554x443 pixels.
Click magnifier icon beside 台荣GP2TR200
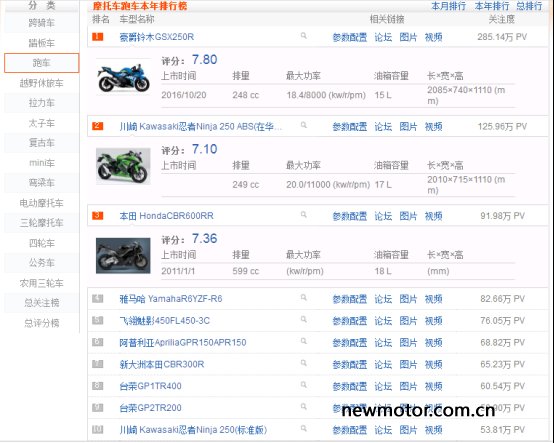303,407
